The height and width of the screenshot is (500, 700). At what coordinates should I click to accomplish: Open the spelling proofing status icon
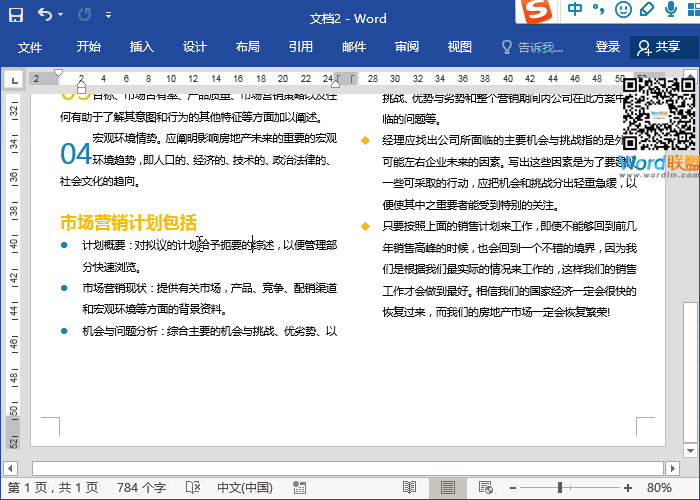(192, 488)
